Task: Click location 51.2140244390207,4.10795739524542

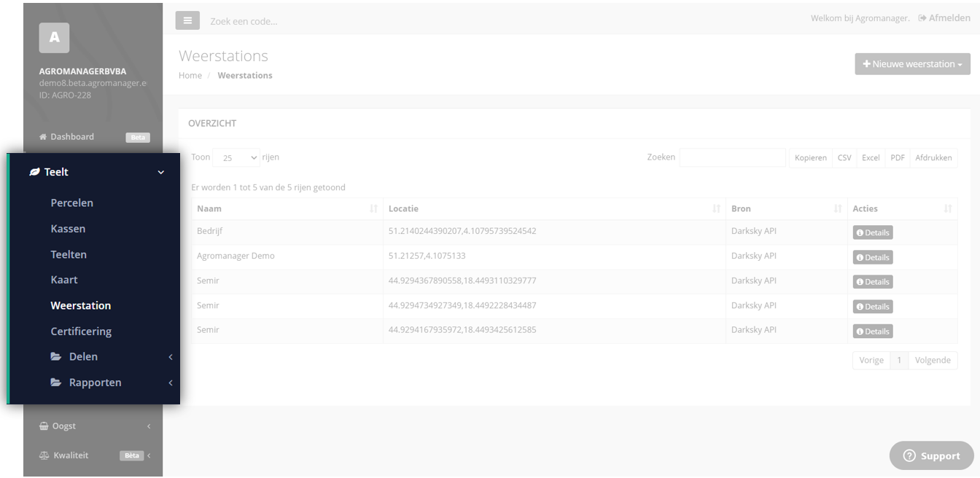Action: [462, 231]
